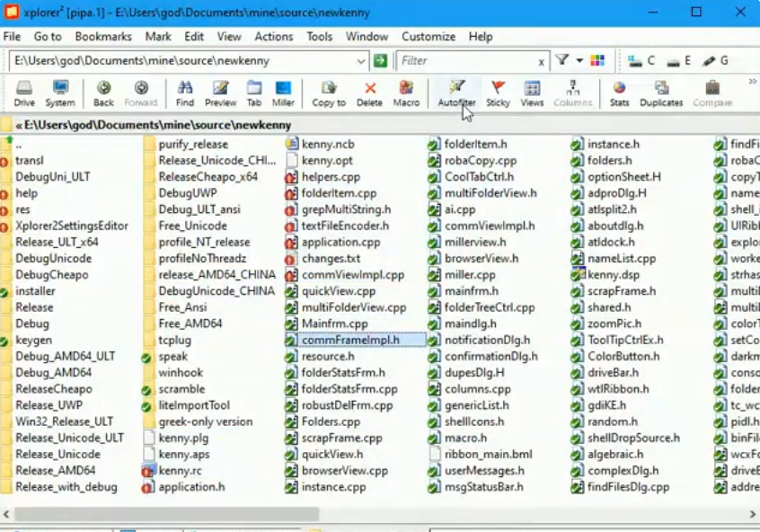Open the Bookmarks menu

pyautogui.click(x=103, y=37)
